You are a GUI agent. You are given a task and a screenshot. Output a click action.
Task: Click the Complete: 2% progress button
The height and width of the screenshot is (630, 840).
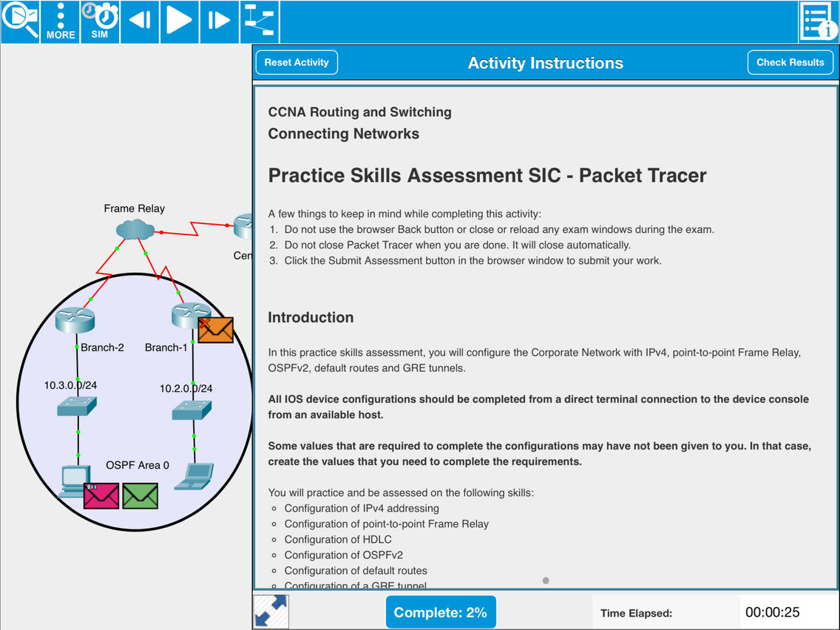click(441, 612)
